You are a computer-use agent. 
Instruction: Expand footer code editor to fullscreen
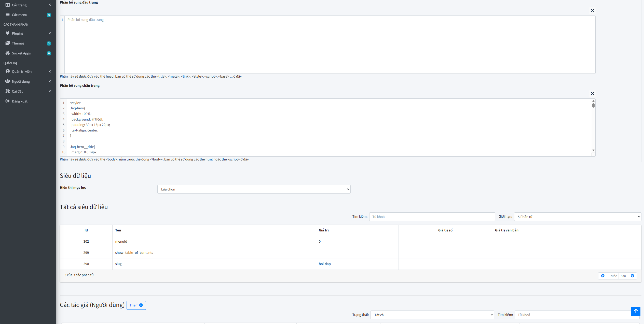592,94
